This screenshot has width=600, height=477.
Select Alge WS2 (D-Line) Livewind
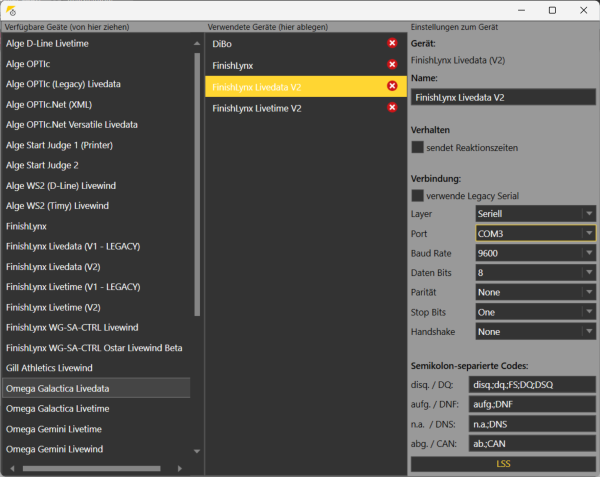[x=96, y=186]
